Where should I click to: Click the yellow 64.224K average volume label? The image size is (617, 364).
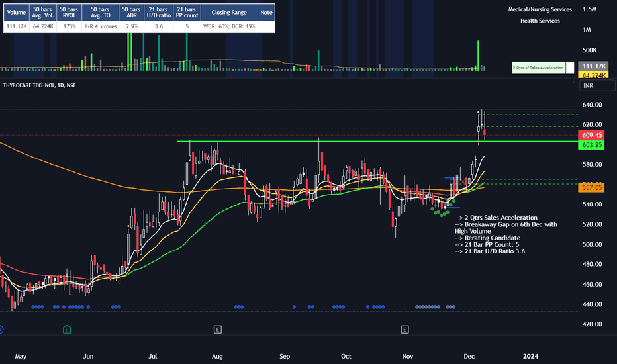tap(593, 75)
